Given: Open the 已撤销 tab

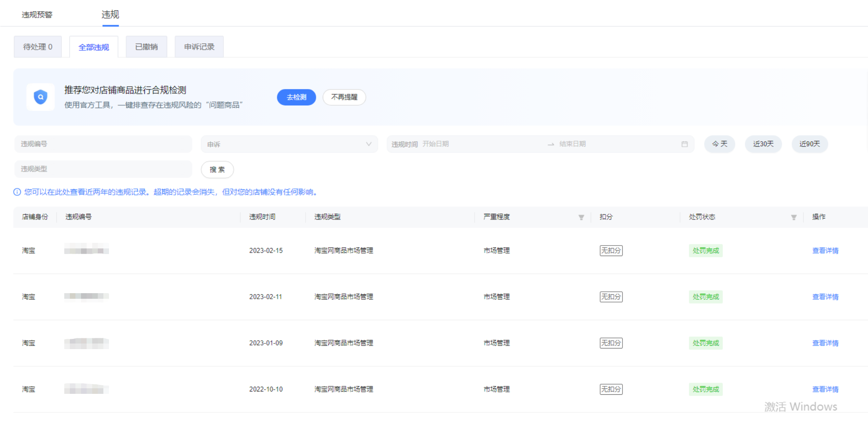Looking at the screenshot, I should (x=146, y=47).
